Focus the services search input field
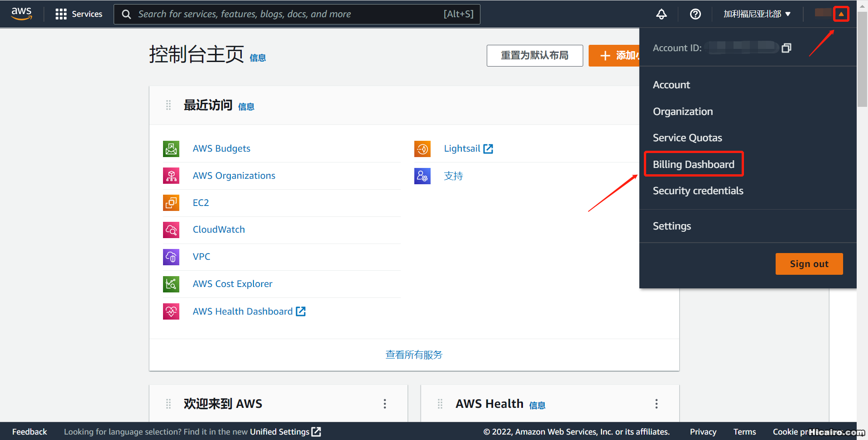 (297, 14)
